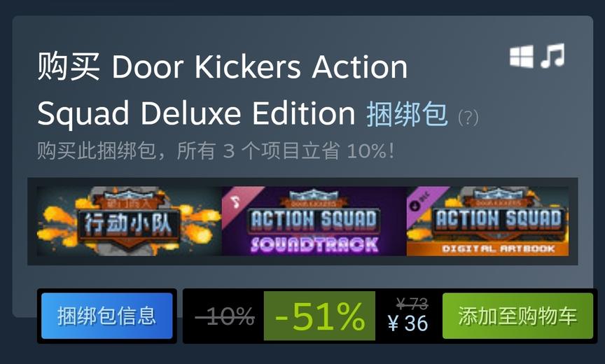Open the Action Squad Soundtrack thumbnail

(x=314, y=221)
